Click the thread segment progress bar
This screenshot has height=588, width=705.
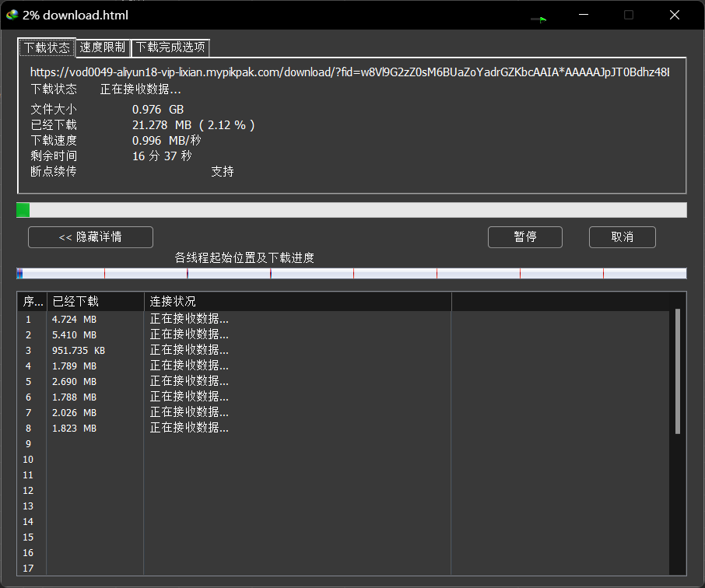(x=351, y=273)
